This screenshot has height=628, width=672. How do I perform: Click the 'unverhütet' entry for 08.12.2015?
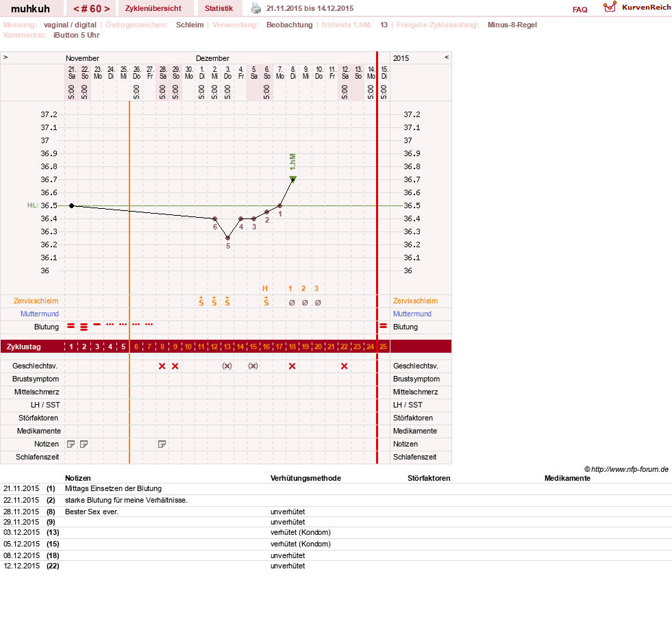click(288, 555)
